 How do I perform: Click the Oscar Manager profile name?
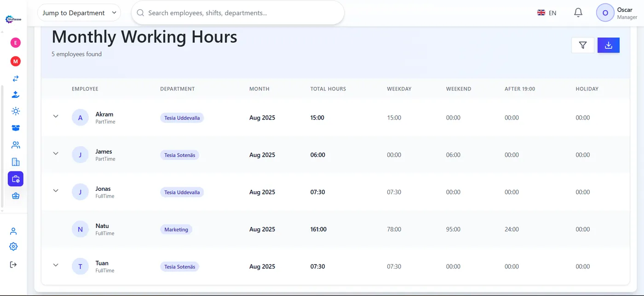[627, 13]
